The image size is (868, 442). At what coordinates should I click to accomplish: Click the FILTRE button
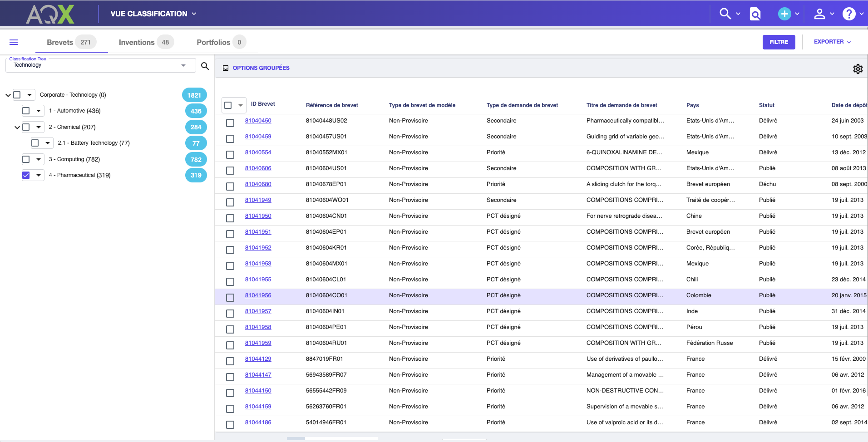point(779,42)
